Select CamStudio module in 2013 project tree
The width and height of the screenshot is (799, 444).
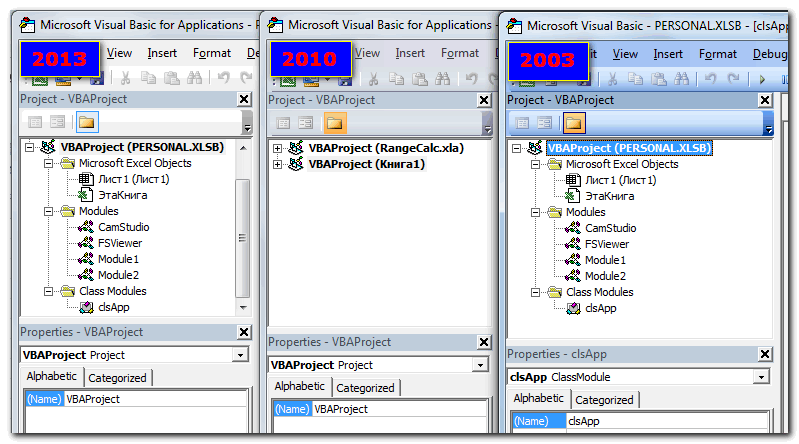123,227
